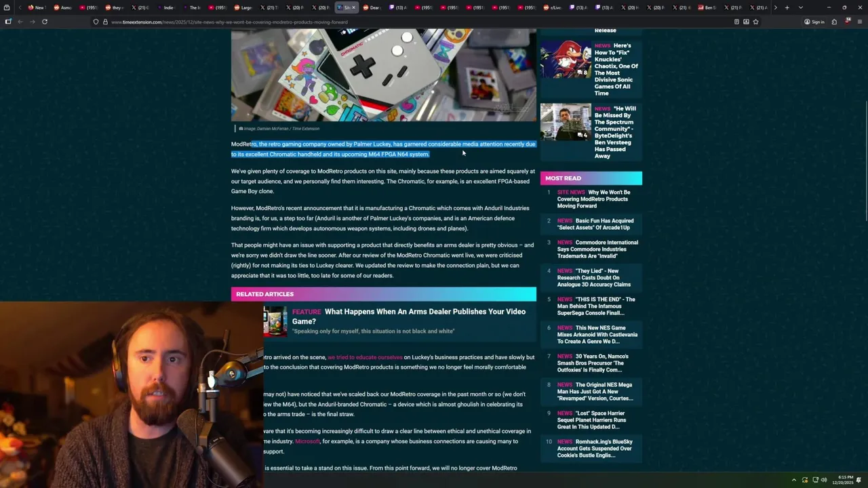Switch to the 'Indie' tab
Viewport: 868px width, 488px height.
(x=166, y=7)
